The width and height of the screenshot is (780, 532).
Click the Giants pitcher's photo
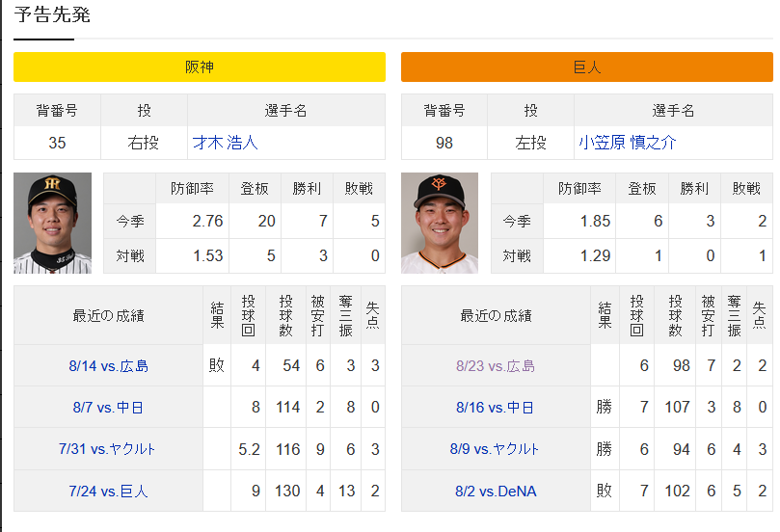440,223
